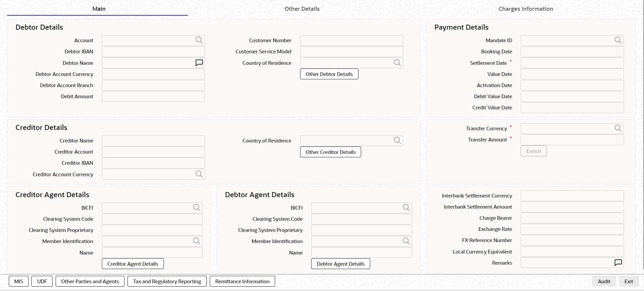Viewport: 644px width, 291px height.
Task: Open the Account lookup search icon
Action: 199,40
